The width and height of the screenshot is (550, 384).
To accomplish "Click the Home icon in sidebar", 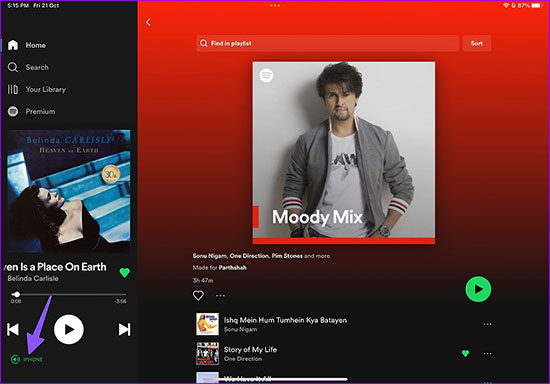I will pyautogui.click(x=13, y=45).
